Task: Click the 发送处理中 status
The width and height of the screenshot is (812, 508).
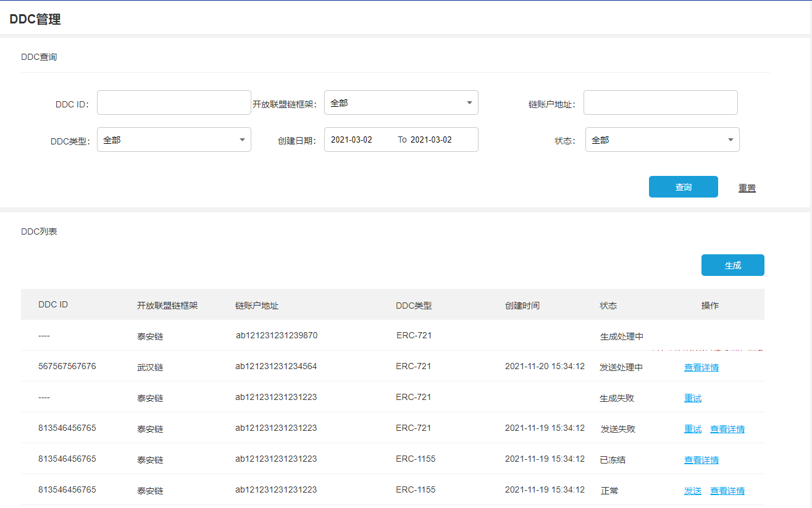Action: click(621, 367)
